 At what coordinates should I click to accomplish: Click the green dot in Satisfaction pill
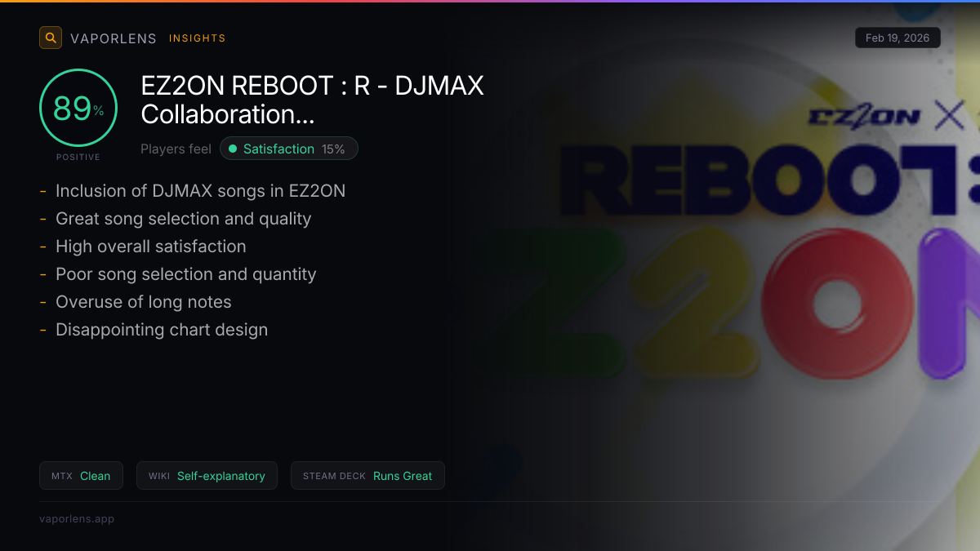[233, 149]
